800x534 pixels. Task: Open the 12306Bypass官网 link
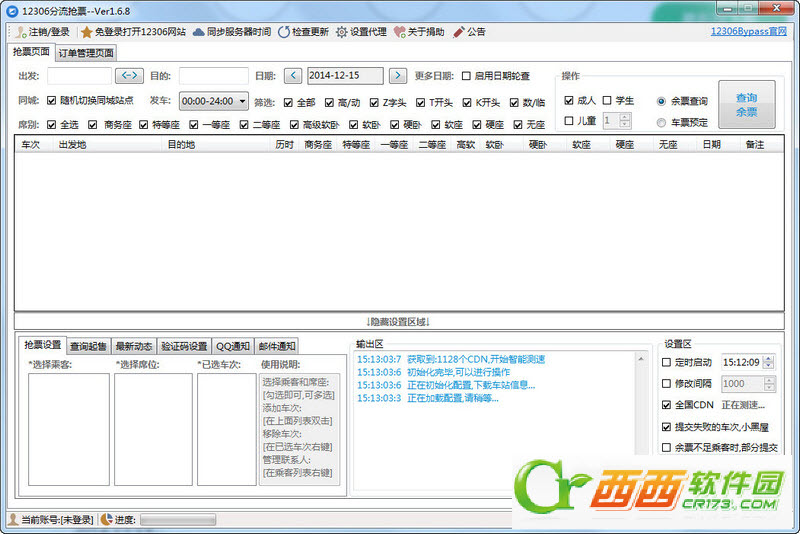[748, 31]
